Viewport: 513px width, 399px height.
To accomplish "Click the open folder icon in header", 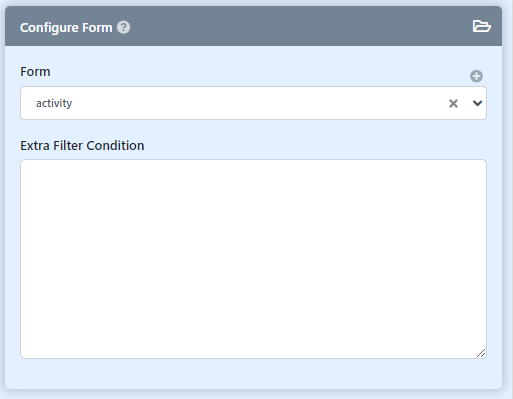I will (x=481, y=26).
